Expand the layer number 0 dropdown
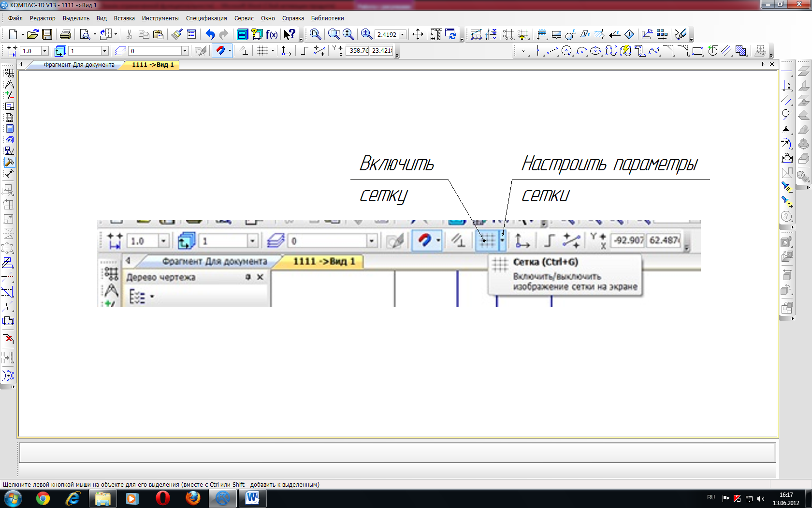 (185, 51)
